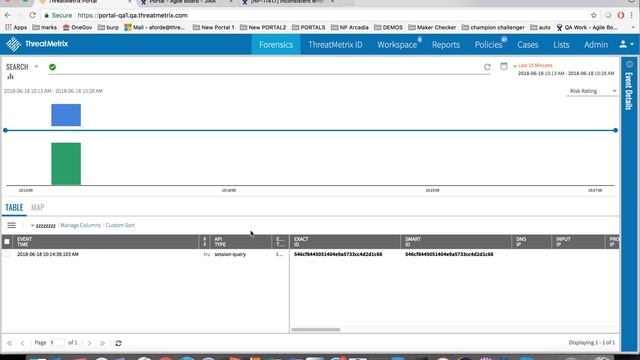Sort by SMART ID column header
The height and width of the screenshot is (360, 640).
[x=456, y=242]
